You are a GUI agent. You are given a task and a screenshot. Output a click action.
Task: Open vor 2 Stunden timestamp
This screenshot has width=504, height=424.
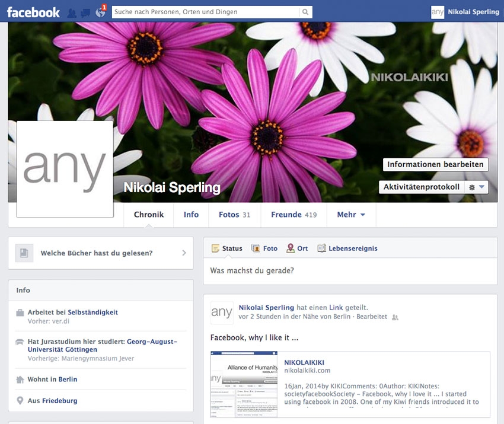[260, 317]
